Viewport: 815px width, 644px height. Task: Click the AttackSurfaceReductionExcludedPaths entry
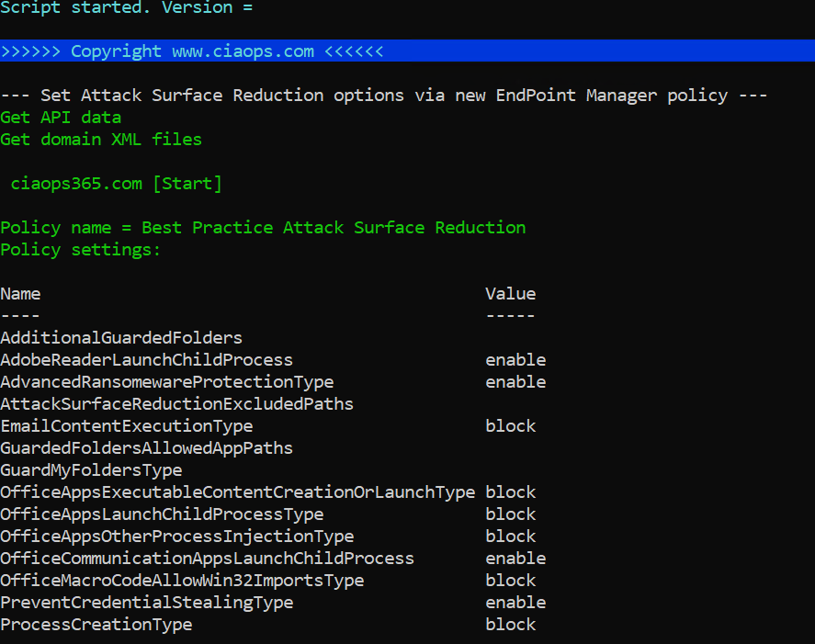(177, 404)
